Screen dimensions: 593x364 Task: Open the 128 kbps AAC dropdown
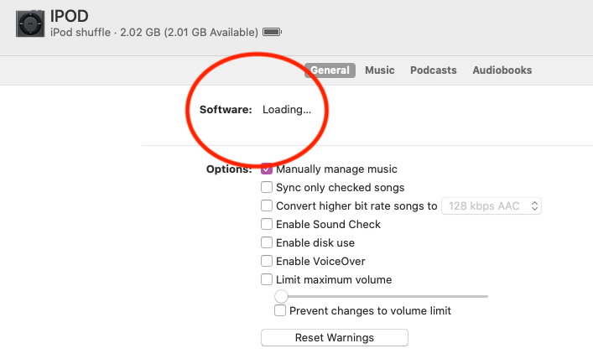(x=492, y=206)
